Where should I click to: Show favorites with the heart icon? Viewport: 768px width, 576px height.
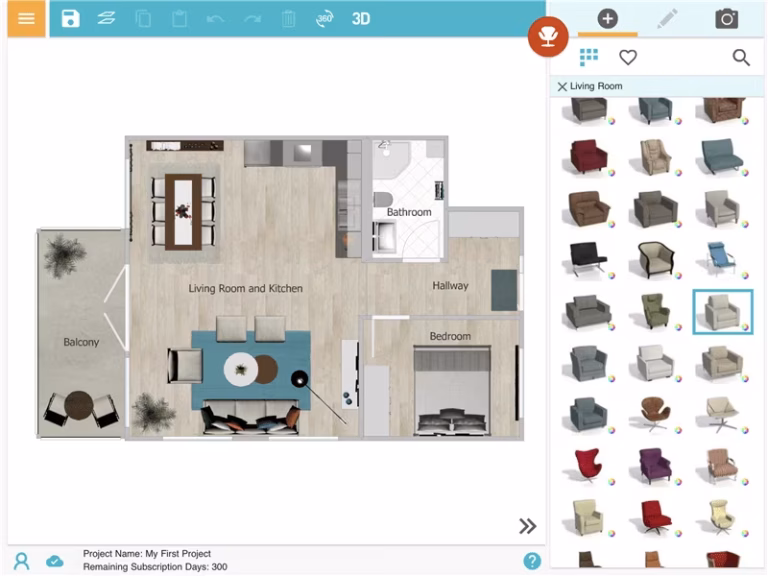(628, 57)
